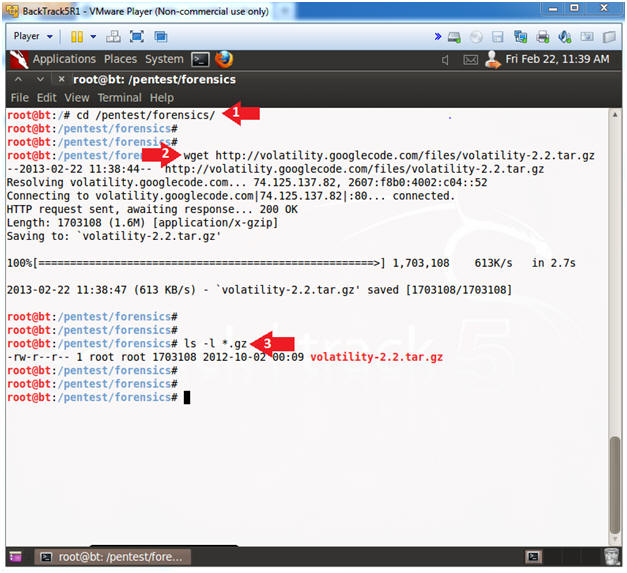Close the terminal window with X
This screenshot has width=627, height=573.
pyautogui.click(x=61, y=79)
